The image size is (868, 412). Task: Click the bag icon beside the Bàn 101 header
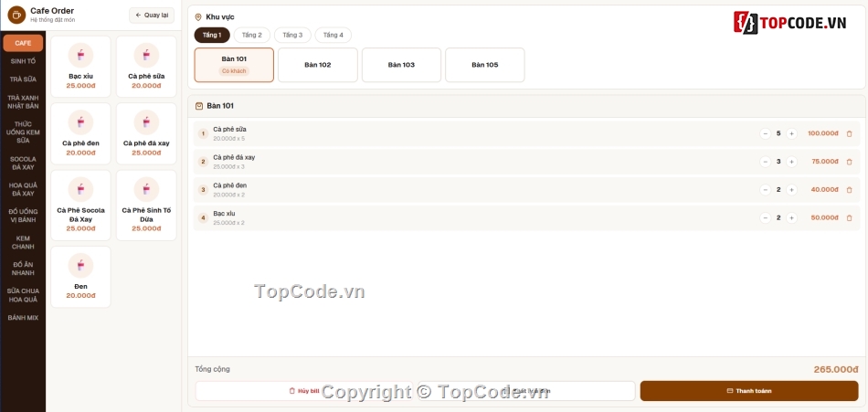pyautogui.click(x=199, y=106)
